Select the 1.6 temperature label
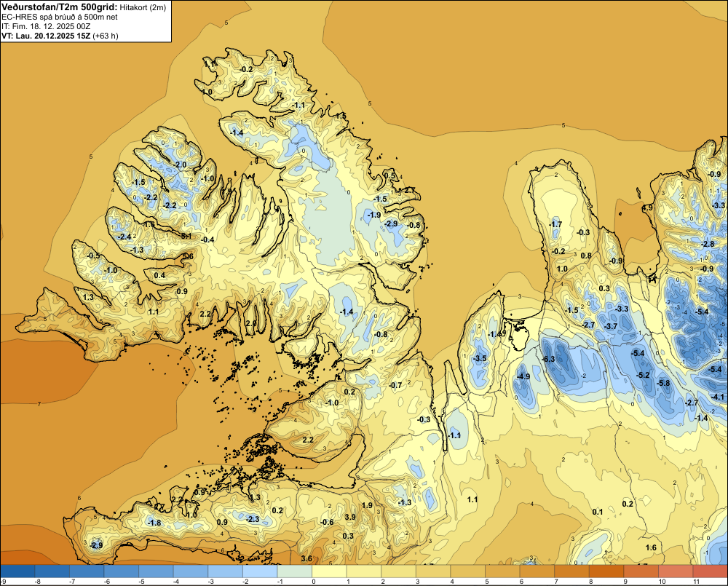This screenshot has width=728, height=586. pos(651,547)
